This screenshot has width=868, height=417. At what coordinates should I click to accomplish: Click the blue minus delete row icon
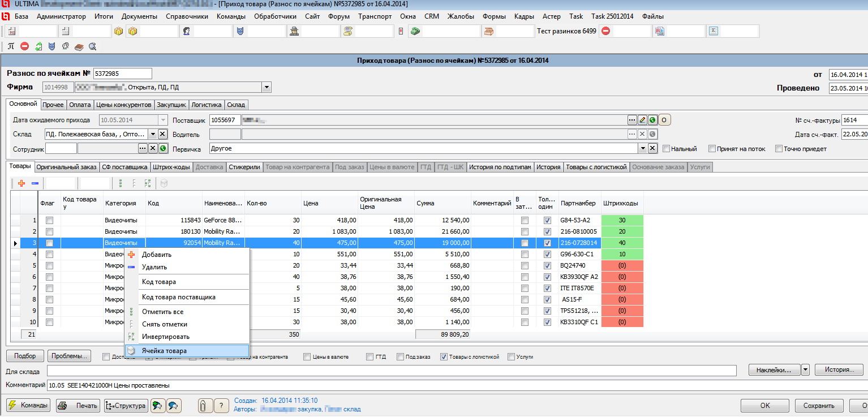35,183
